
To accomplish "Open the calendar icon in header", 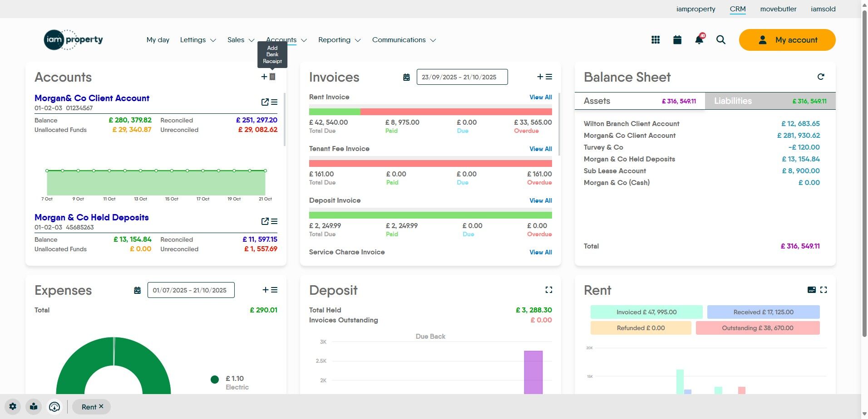I will point(677,40).
